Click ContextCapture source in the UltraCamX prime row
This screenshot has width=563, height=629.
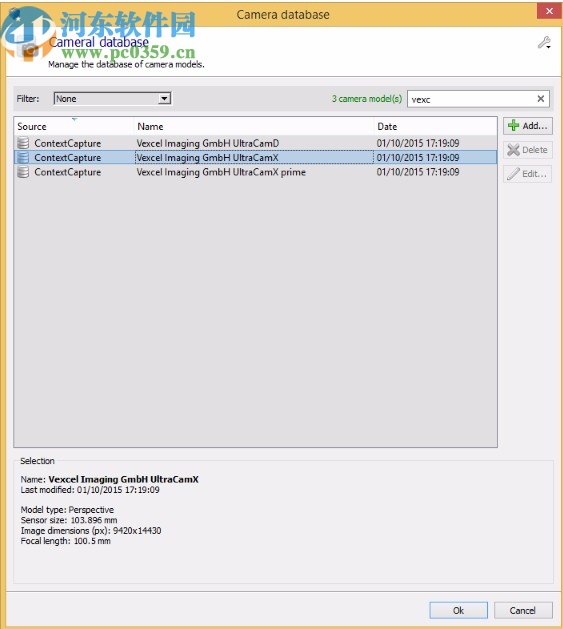[x=67, y=172]
